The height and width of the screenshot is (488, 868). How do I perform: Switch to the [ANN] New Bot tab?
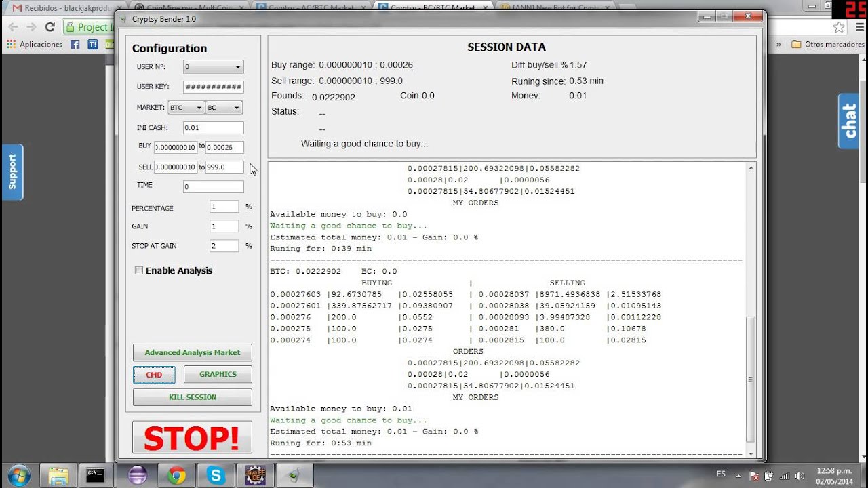click(x=555, y=8)
